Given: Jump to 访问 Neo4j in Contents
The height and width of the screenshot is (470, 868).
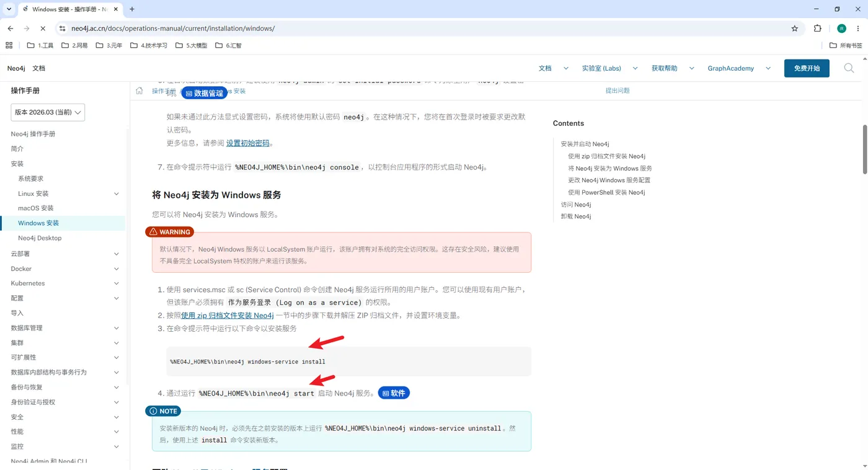Looking at the screenshot, I should [576, 205].
